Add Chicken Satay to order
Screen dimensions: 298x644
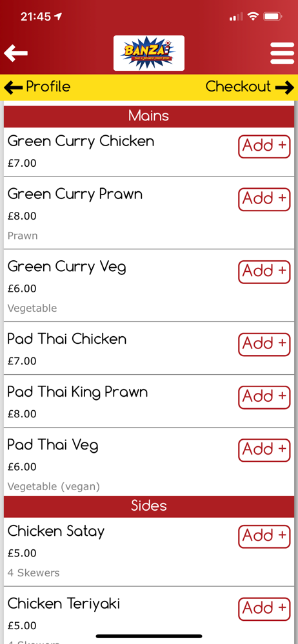coord(264,536)
